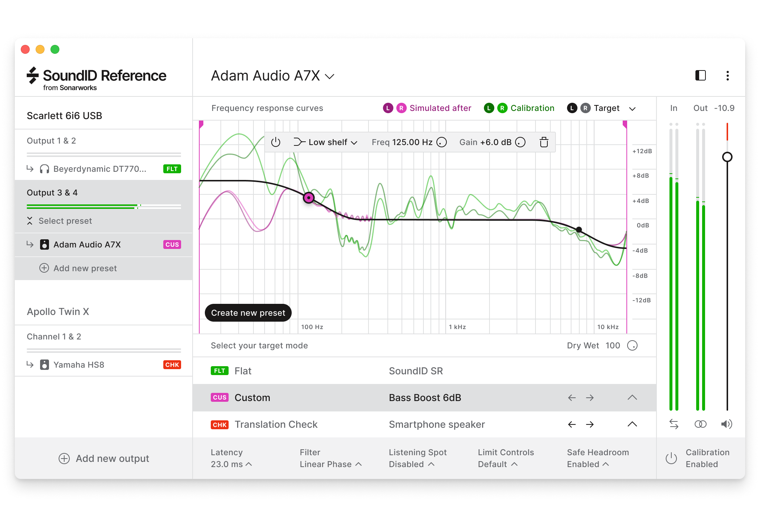Toggle Simulated after left channel L
The image size is (760, 532).
[x=388, y=108]
